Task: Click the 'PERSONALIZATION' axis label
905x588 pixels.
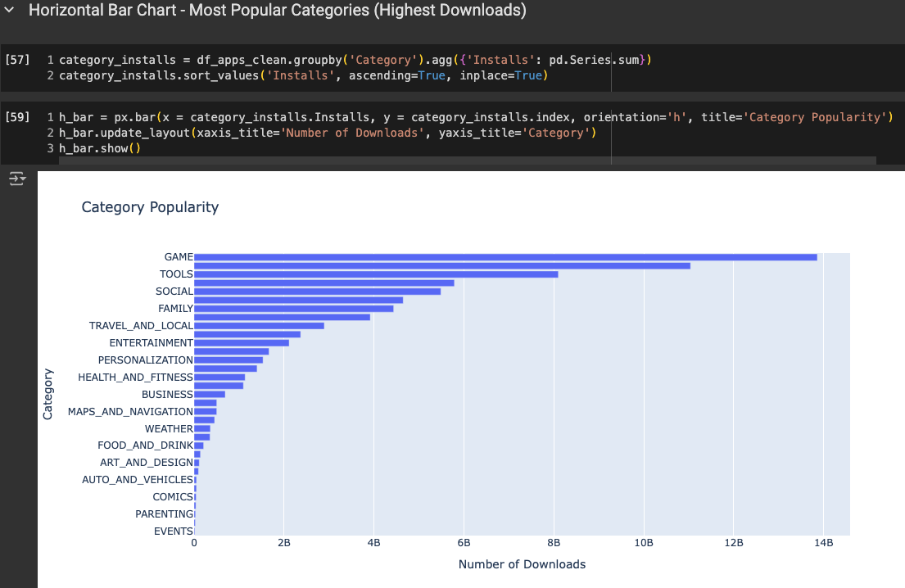Action: click(x=146, y=360)
